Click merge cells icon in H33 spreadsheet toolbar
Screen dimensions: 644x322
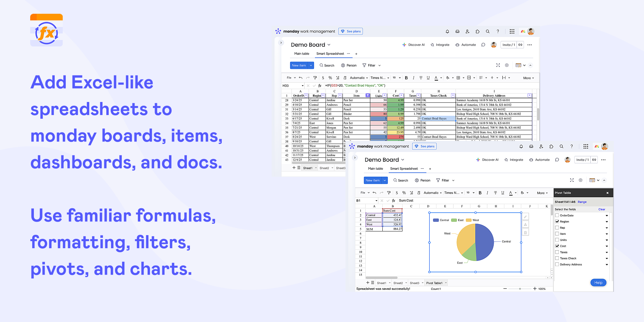(x=469, y=78)
